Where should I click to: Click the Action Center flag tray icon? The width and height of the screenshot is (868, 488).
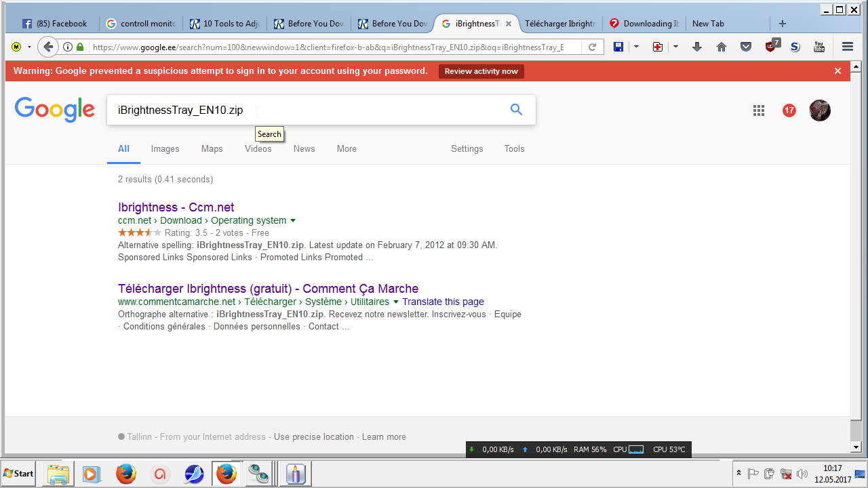point(753,473)
